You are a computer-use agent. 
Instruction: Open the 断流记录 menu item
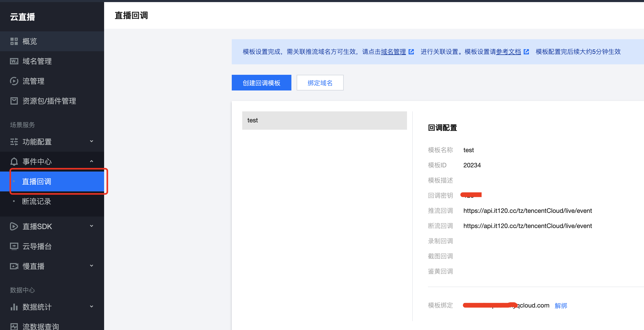[x=37, y=201]
